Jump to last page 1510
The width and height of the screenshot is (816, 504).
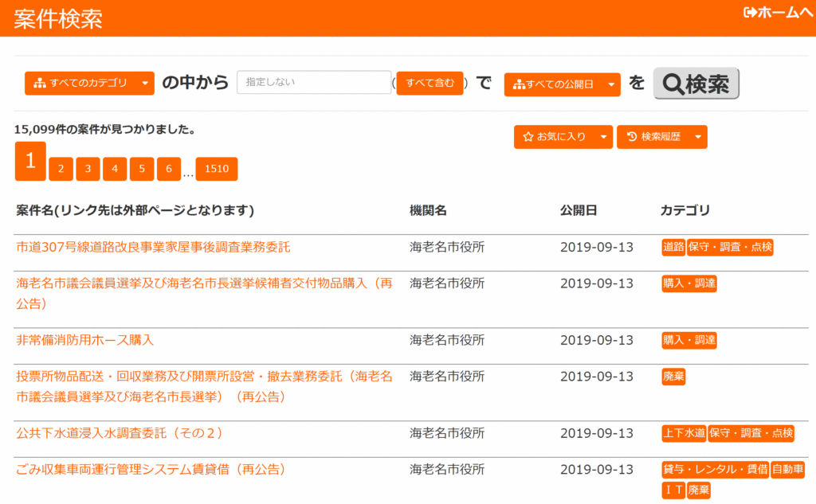[x=217, y=169]
